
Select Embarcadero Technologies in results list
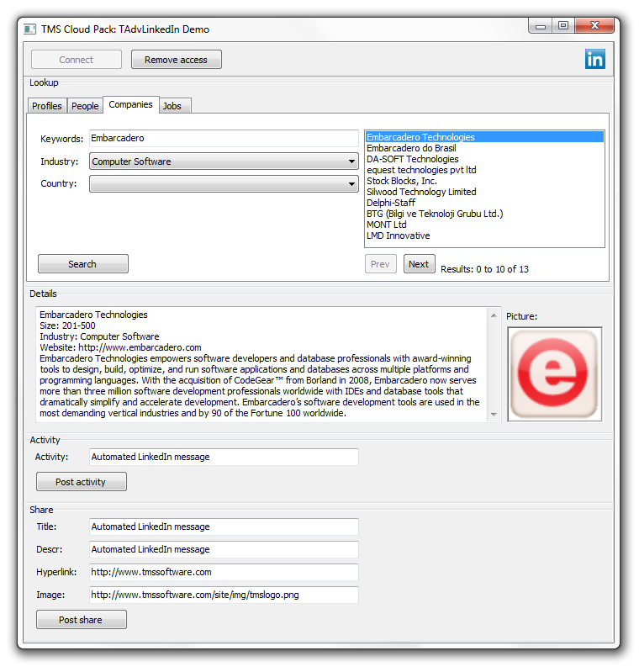(484, 137)
